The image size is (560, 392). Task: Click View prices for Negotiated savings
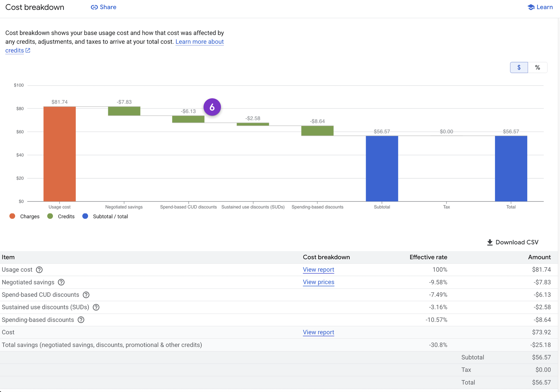pyautogui.click(x=318, y=282)
